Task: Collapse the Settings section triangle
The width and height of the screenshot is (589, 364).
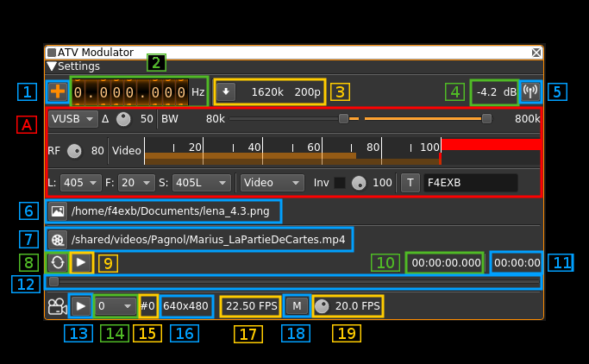Action: coord(52,66)
